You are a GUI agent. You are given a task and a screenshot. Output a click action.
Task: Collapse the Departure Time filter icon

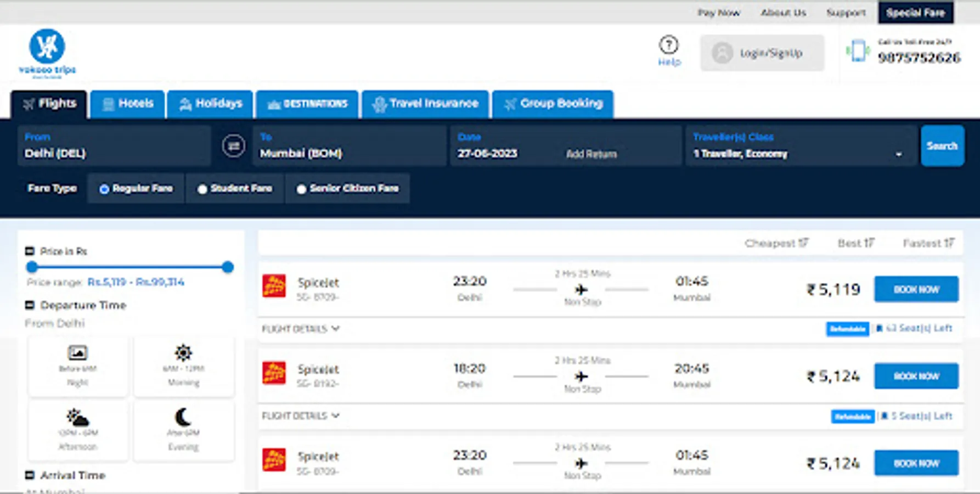[30, 305]
